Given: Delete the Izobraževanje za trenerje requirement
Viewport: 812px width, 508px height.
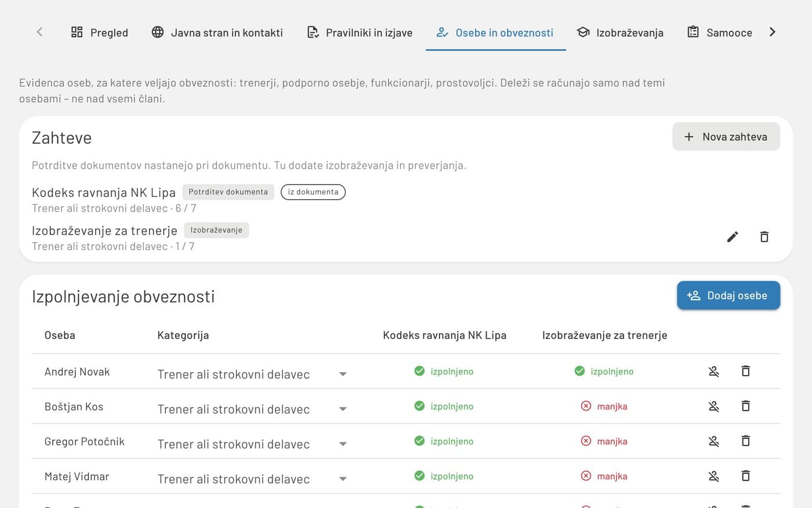Looking at the screenshot, I should (x=764, y=237).
